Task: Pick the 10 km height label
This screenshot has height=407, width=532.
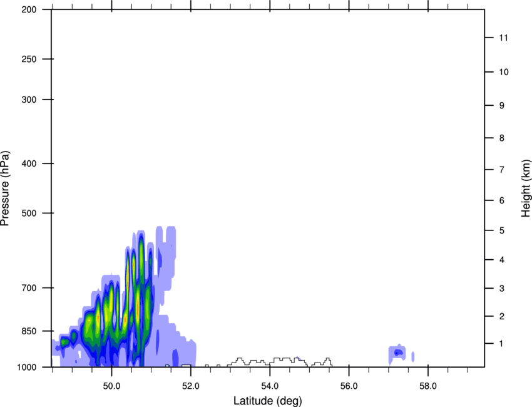Action: (x=503, y=72)
